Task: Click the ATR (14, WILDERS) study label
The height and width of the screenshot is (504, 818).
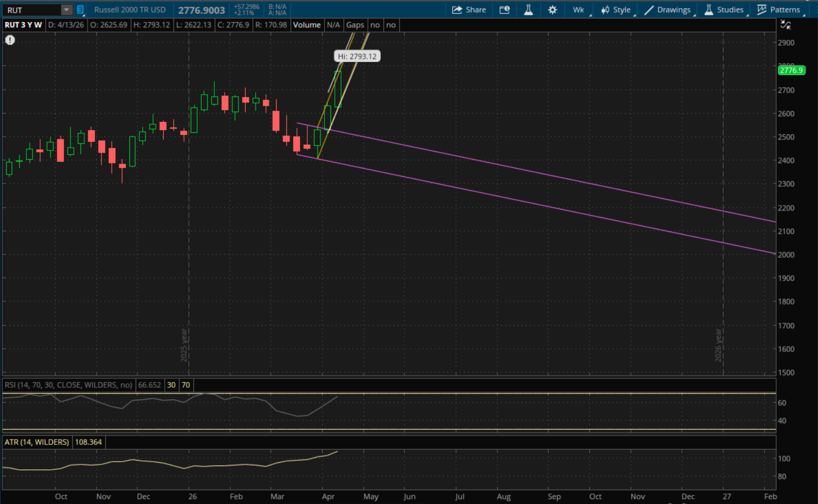Action: (37, 442)
